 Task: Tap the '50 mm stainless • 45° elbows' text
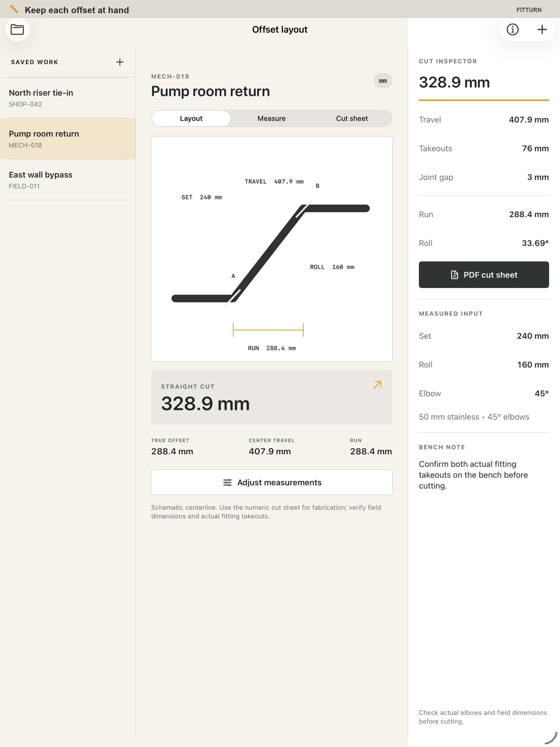pos(474,417)
